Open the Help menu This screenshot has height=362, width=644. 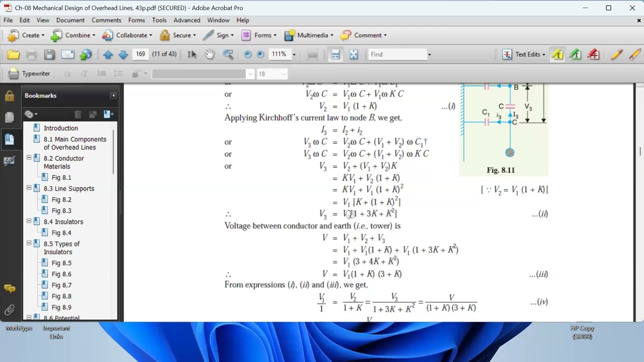click(x=243, y=20)
